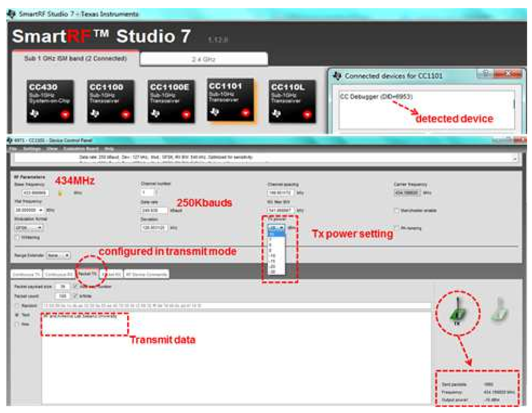
Task: Toggle the Whitening checkbox
Action: point(17,238)
